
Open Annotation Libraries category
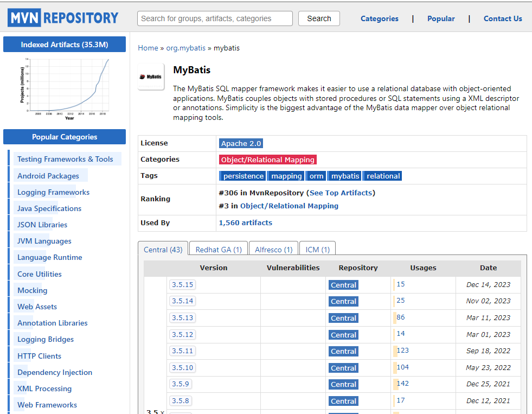pos(52,323)
